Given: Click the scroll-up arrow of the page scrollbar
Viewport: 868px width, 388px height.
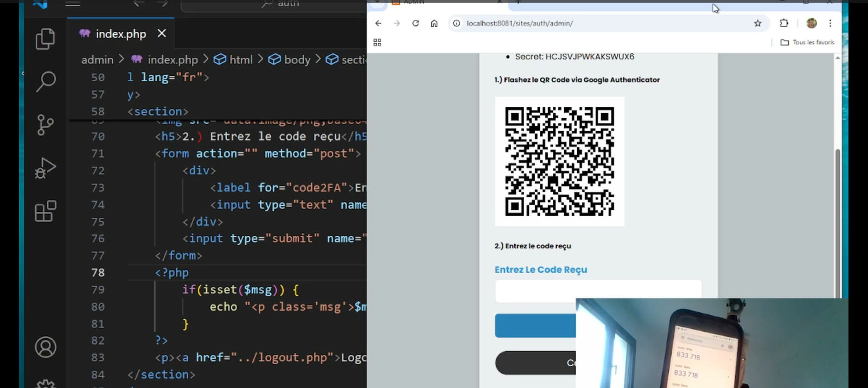Looking at the screenshot, I should coord(838,57).
